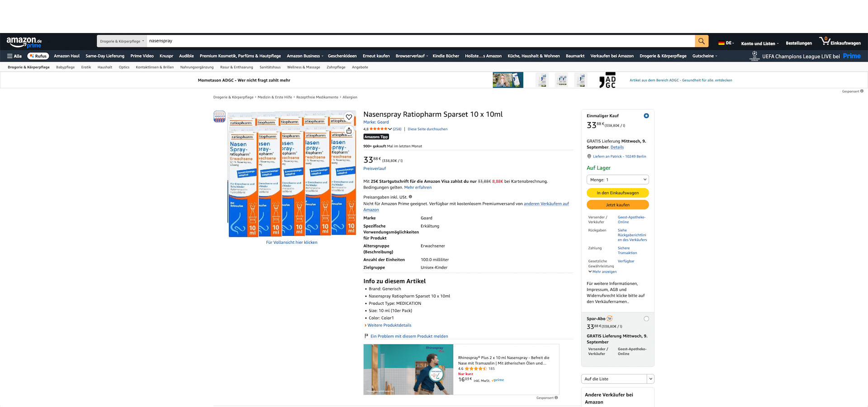Image resolution: width=868 pixels, height=407 pixels.
Task: Expand the Auf die Liste dropdown arrow
Action: tap(650, 379)
